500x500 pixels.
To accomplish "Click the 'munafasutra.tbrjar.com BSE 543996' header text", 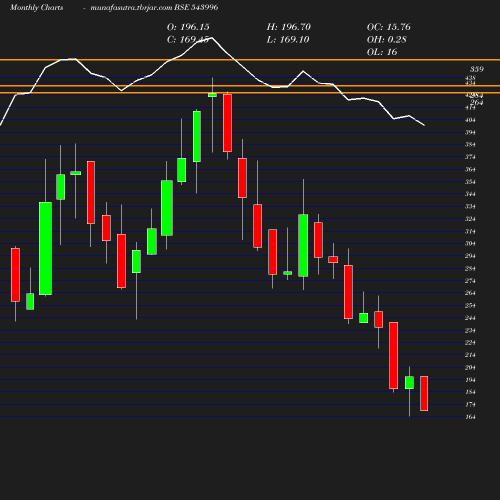I will 154,7.
